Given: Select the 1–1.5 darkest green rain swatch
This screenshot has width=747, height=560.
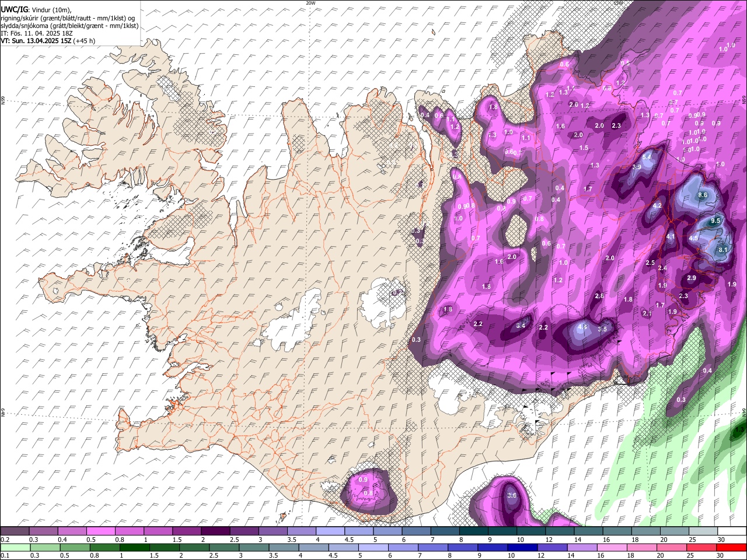Looking at the screenshot, I should click(x=135, y=547).
